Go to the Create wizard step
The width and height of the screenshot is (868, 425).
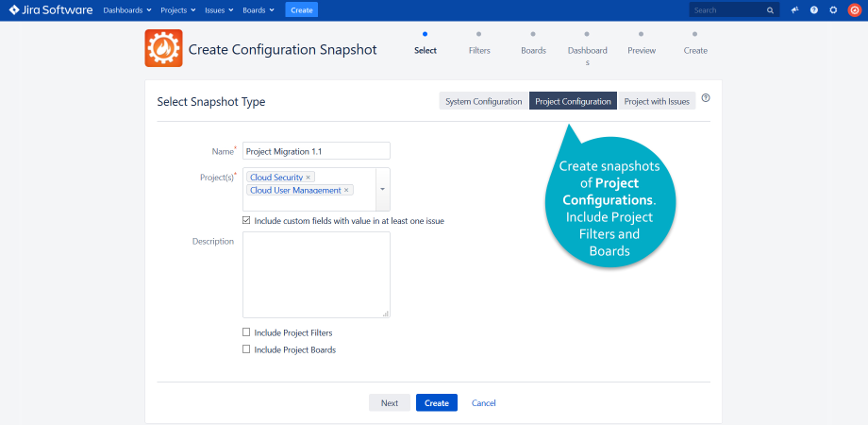695,44
